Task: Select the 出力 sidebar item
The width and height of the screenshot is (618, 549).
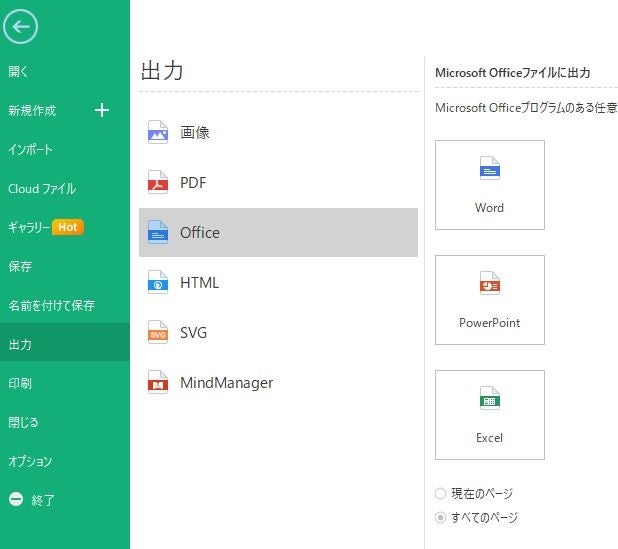Action: pos(65,342)
